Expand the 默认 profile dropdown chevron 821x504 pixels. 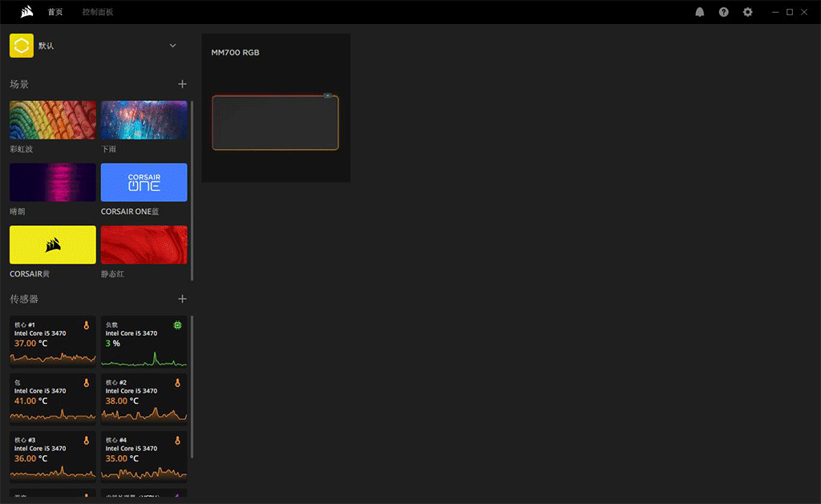click(x=173, y=46)
